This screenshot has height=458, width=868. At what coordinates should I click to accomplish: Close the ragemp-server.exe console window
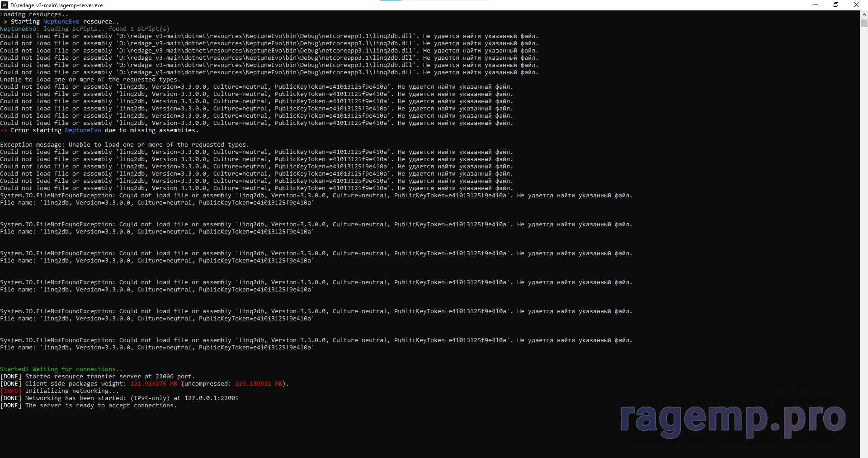857,5
